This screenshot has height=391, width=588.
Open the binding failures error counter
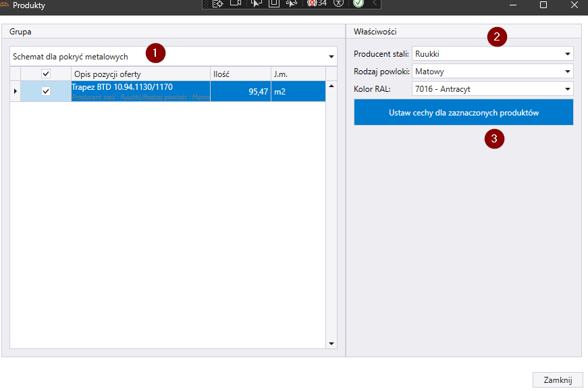(x=317, y=3)
